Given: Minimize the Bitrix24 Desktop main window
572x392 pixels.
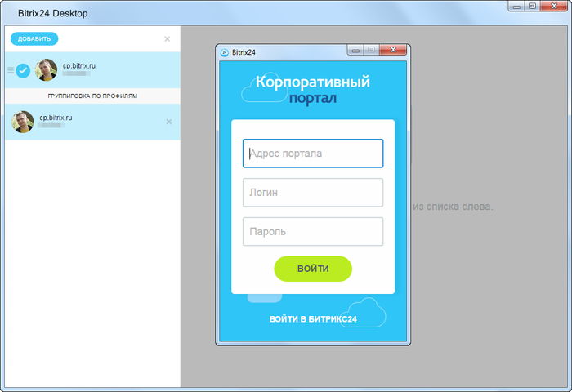Looking at the screenshot, I should point(516,7).
